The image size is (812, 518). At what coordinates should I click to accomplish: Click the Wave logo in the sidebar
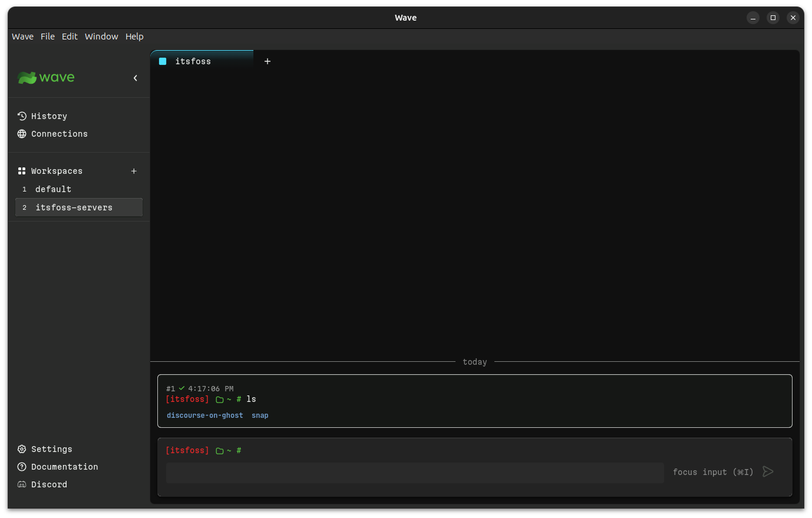(46, 77)
